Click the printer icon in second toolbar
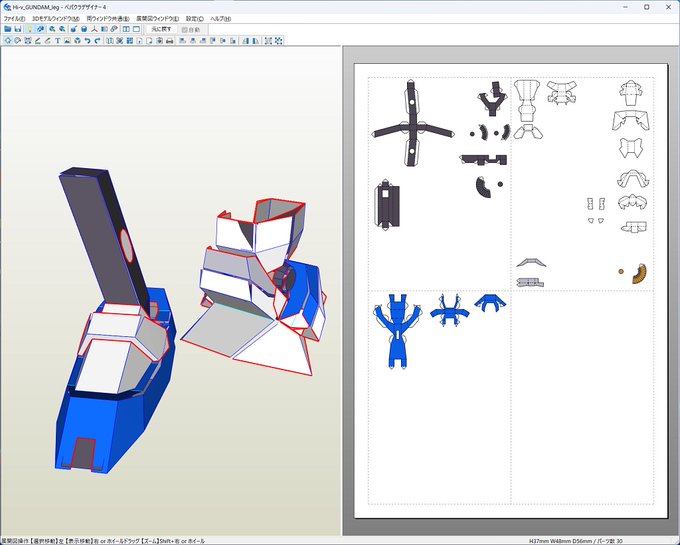This screenshot has width=680, height=545. pyautogui.click(x=170, y=41)
